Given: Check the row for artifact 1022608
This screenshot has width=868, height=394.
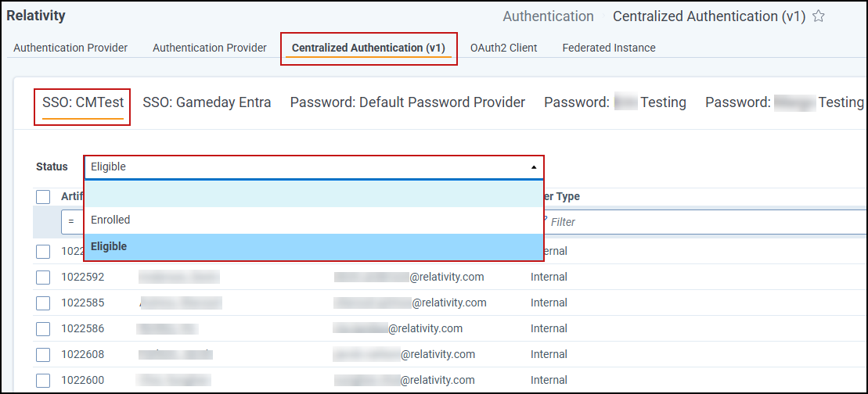Looking at the screenshot, I should point(43,354).
